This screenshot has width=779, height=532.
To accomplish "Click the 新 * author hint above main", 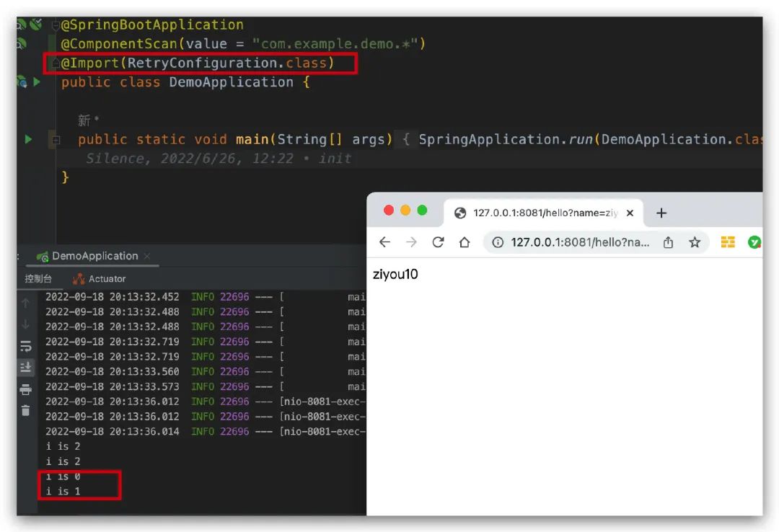I will (89, 120).
